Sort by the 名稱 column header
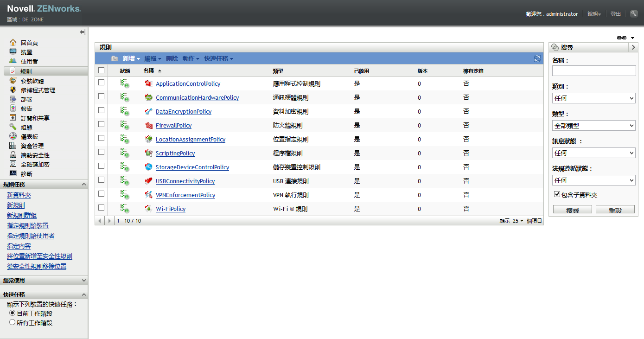 coord(149,70)
